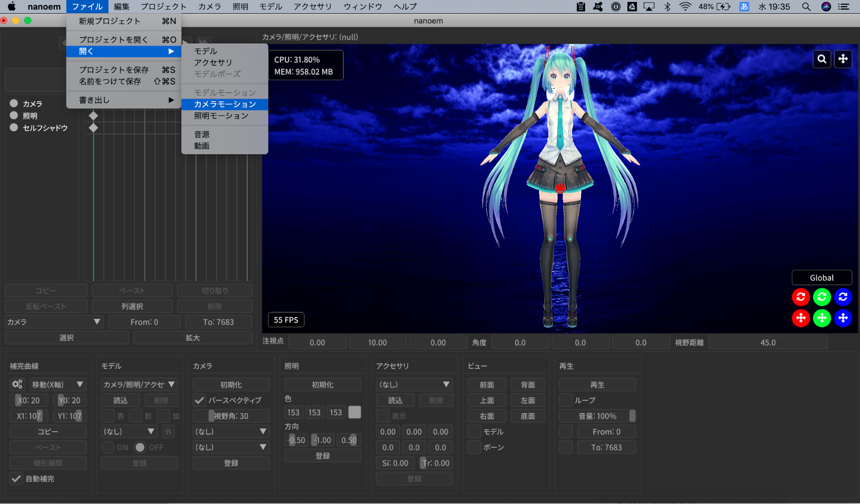Click the red move X-axis icon
The height and width of the screenshot is (504, 860).
tap(801, 318)
